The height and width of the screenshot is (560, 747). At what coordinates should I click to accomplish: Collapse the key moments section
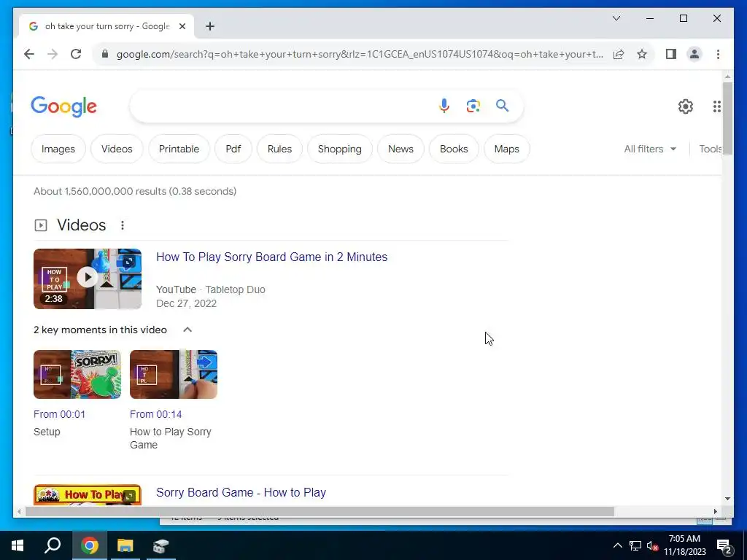(187, 330)
